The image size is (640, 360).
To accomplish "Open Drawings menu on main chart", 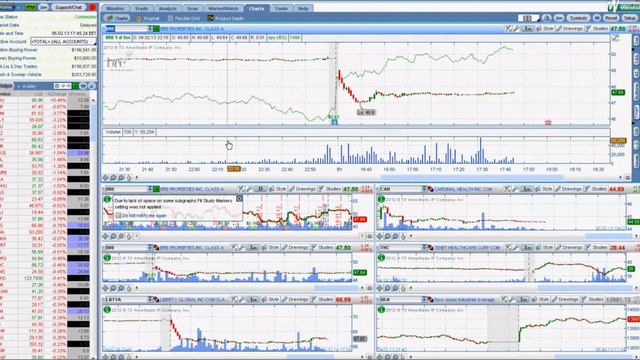I will (570, 29).
